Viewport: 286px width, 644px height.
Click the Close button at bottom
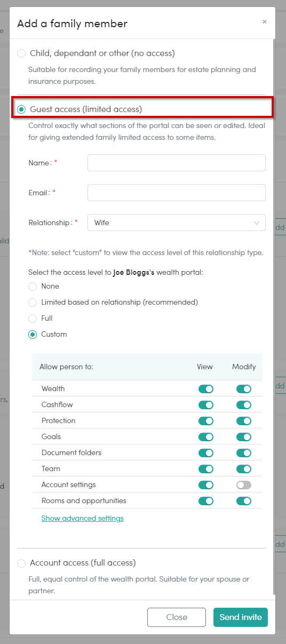[x=177, y=617]
